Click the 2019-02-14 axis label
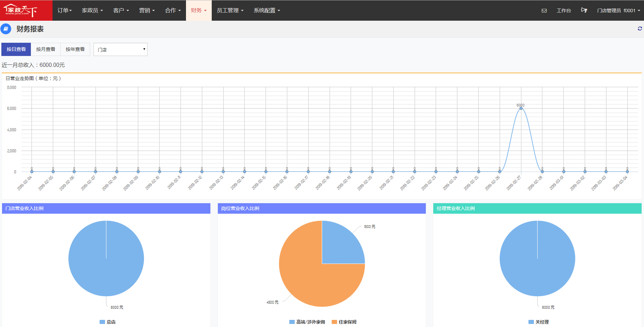This screenshot has height=327, width=644. coord(237,183)
